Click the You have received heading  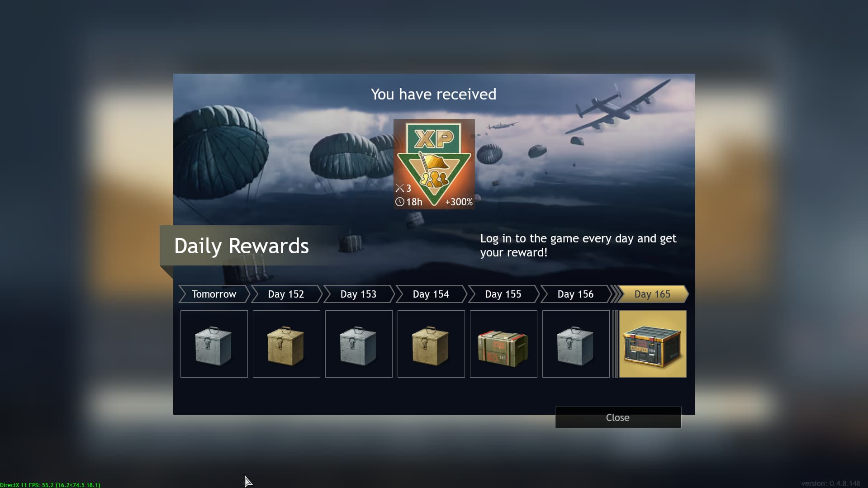tap(433, 94)
